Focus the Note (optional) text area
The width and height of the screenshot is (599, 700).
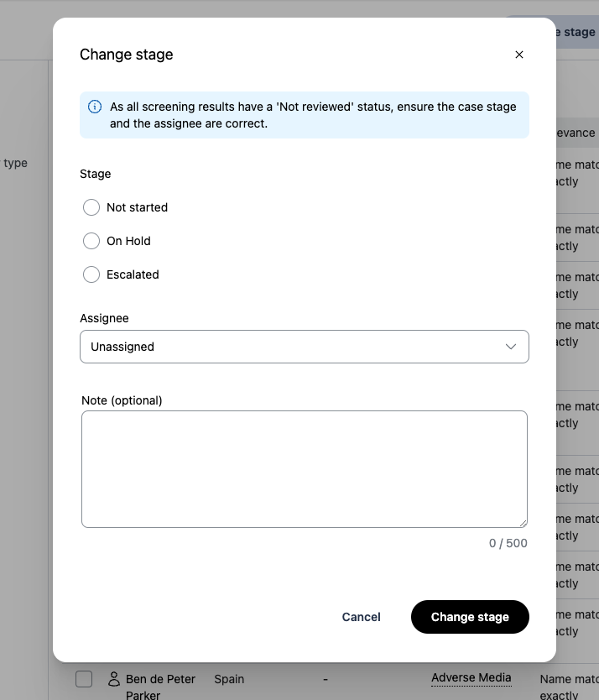(304, 468)
